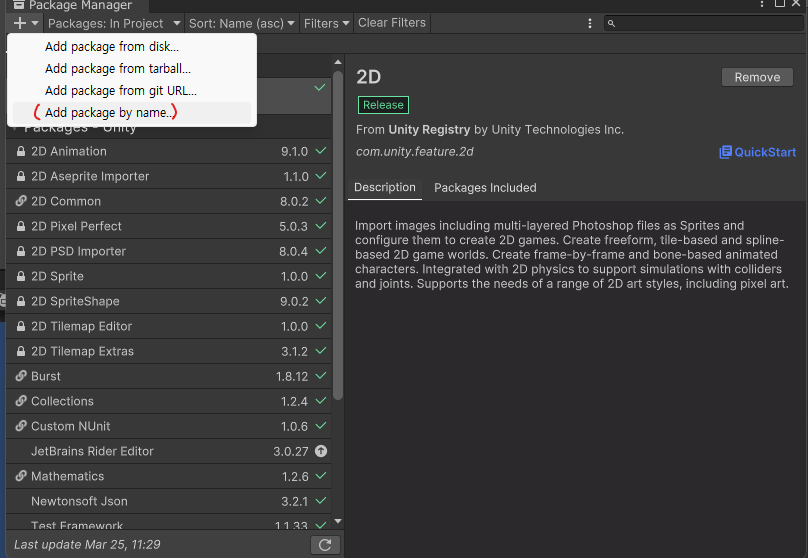
Task: Click the package list scroll-up arrow
Action: pos(338,62)
